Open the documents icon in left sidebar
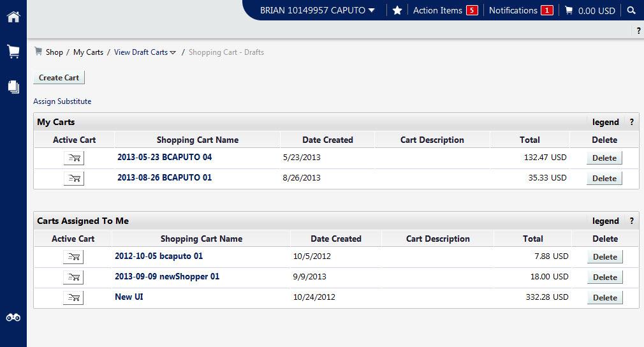The width and height of the screenshot is (644, 347). (13, 87)
